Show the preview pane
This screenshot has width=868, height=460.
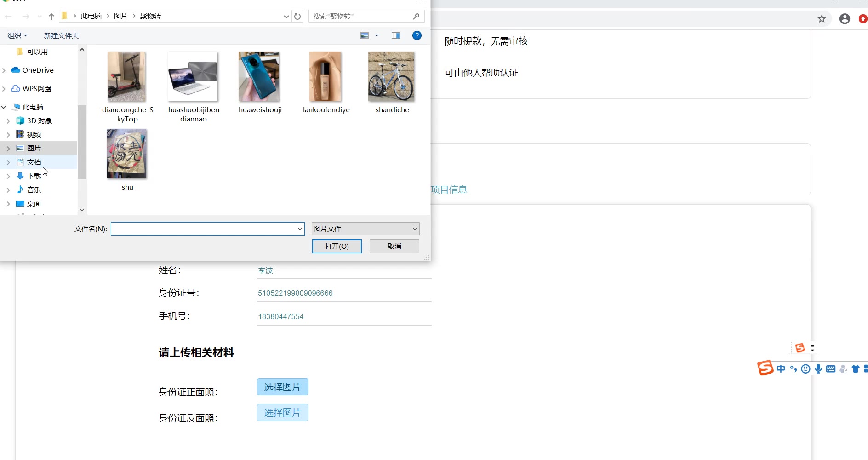pos(396,35)
